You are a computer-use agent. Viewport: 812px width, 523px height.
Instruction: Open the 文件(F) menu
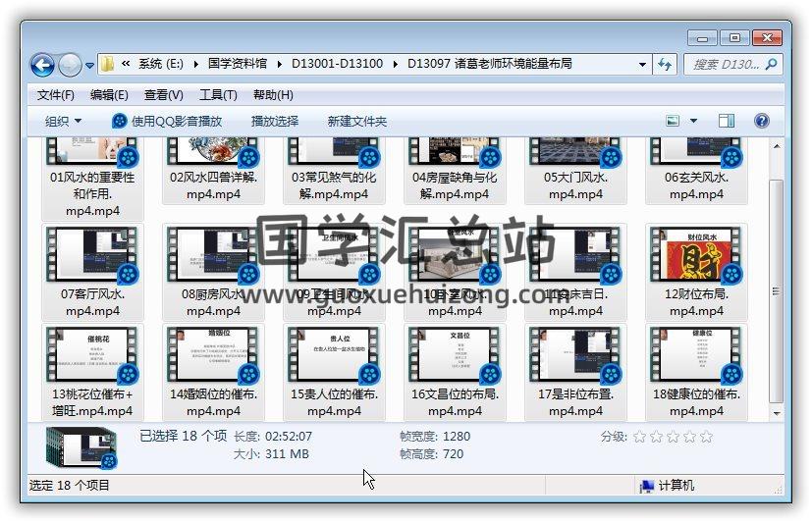55,94
